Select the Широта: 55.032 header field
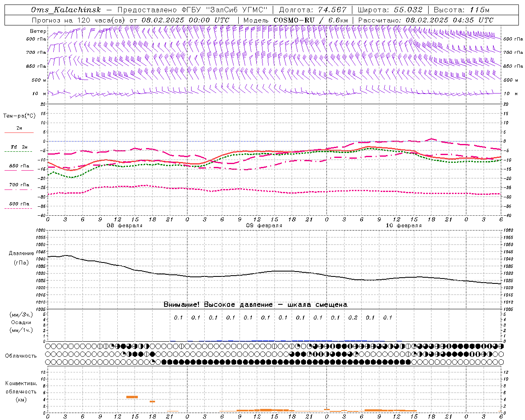The image size is (525, 420). click(x=390, y=10)
